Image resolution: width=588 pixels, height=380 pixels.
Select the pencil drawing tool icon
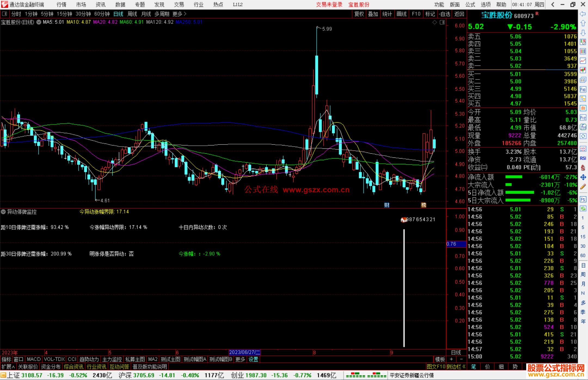coord(583,187)
